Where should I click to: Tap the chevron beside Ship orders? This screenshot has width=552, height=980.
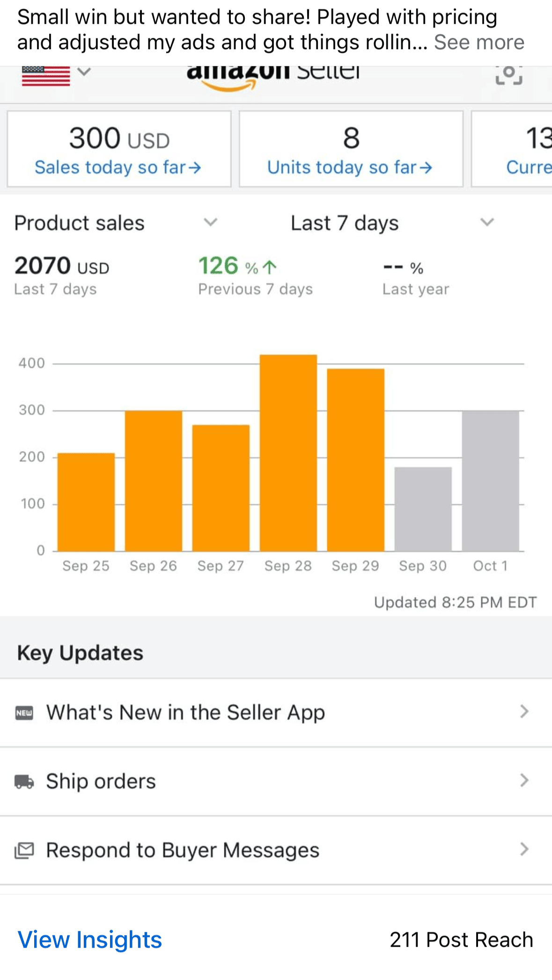[x=524, y=780]
